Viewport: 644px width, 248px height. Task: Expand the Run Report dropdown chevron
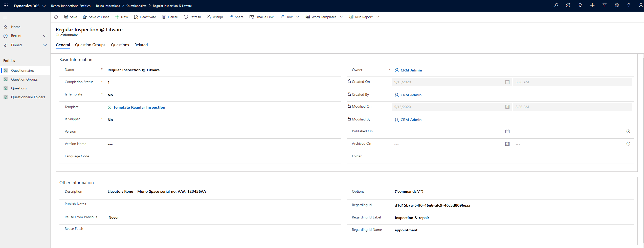pyautogui.click(x=378, y=17)
